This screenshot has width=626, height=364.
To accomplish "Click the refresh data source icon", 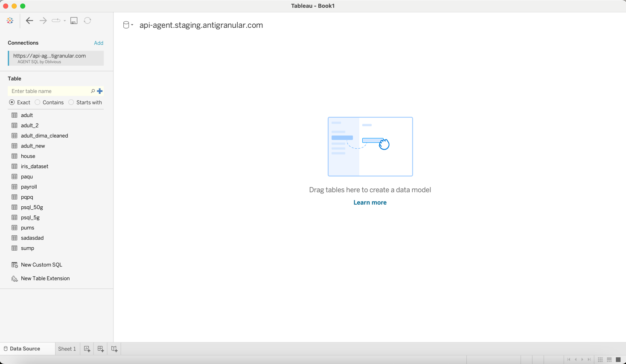I will coord(87,20).
